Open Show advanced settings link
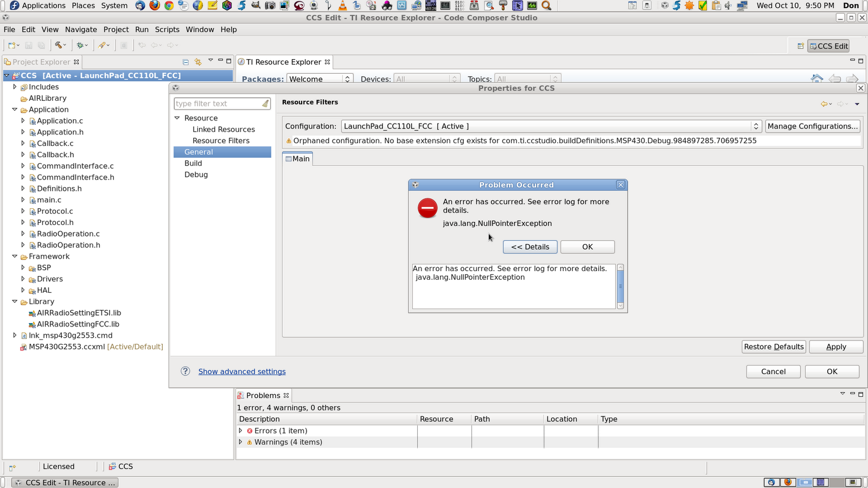Viewport: 868px width, 488px height. (242, 371)
